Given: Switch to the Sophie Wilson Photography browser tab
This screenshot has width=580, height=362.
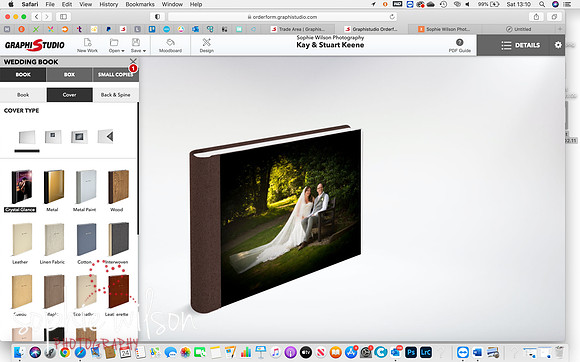Looking at the screenshot, I should (x=444, y=29).
